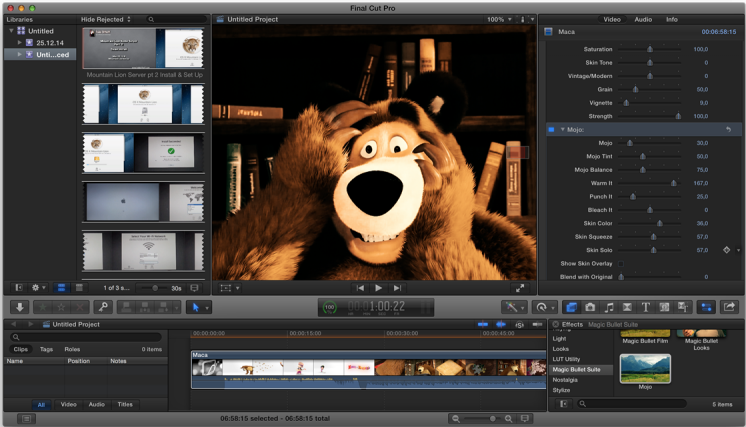Screen dimensions: 746x427
Task: Click the timeline zoom-in magnifier
Action: click(x=508, y=418)
